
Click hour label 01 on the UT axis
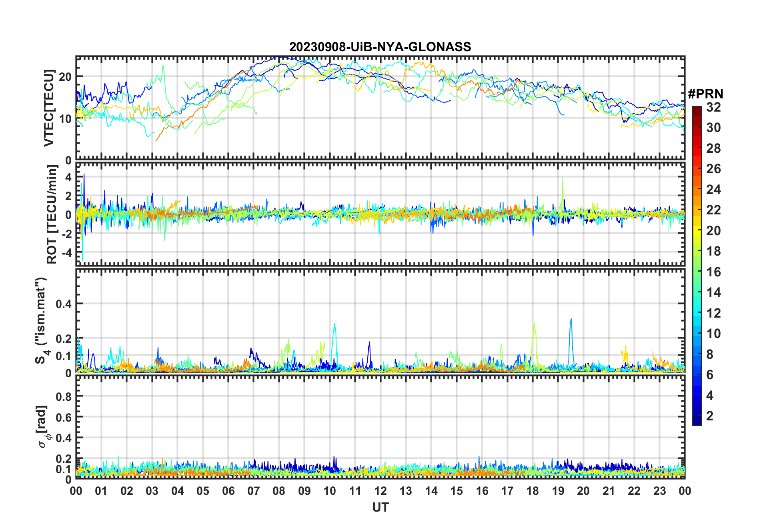pos(101,491)
